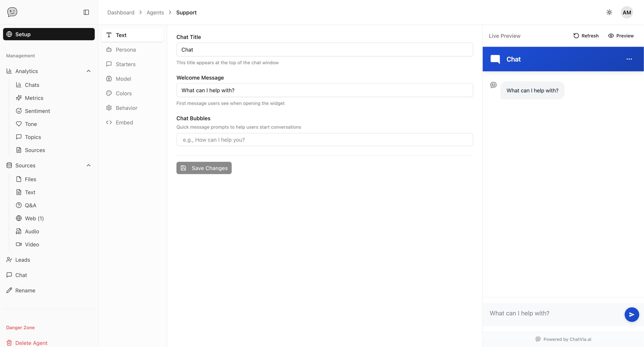This screenshot has width=644, height=347.
Task: Switch to the Colors settings tab
Action: tap(124, 93)
